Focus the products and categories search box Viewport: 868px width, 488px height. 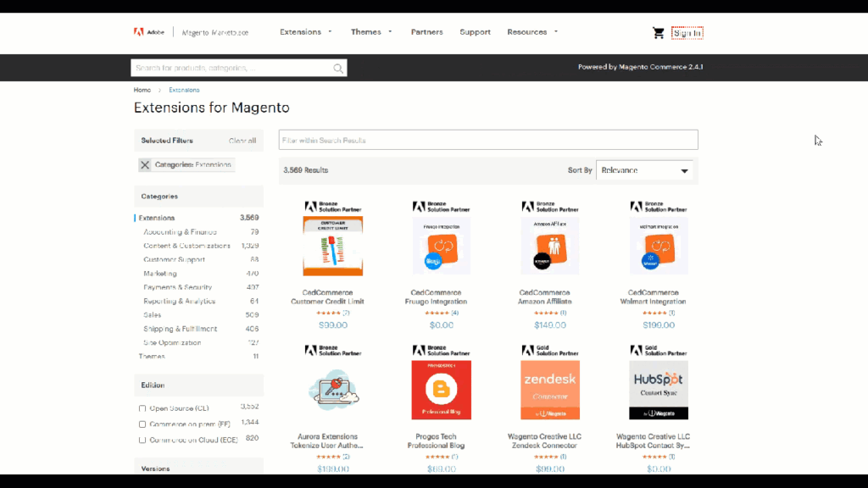pyautogui.click(x=238, y=68)
